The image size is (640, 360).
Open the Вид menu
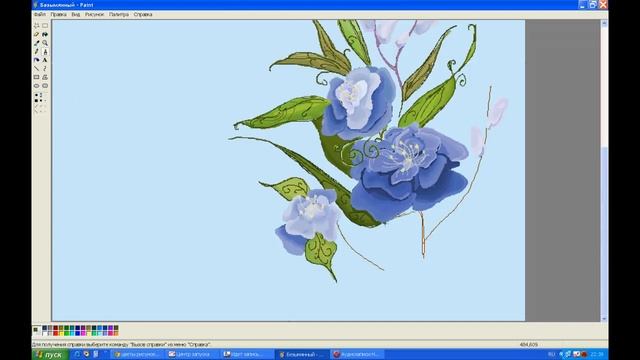point(76,14)
